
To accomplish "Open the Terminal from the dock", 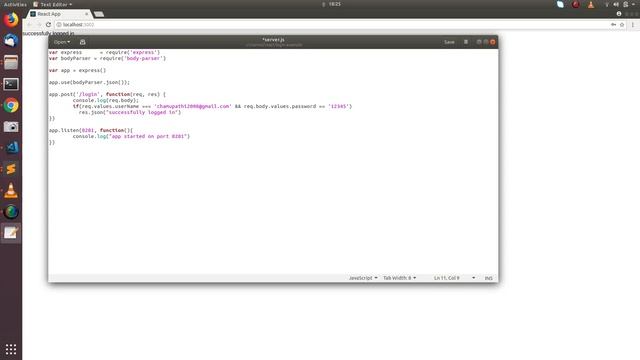I will pyautogui.click(x=11, y=84).
